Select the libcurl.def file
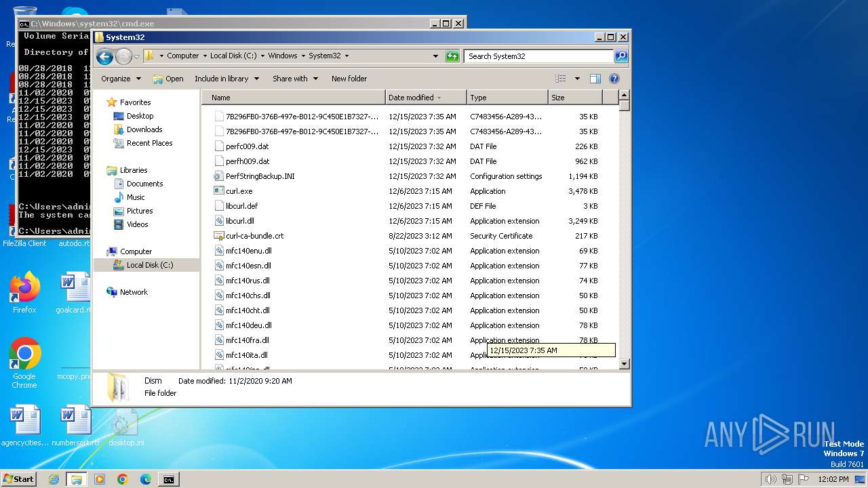The image size is (868, 488). click(x=241, y=206)
